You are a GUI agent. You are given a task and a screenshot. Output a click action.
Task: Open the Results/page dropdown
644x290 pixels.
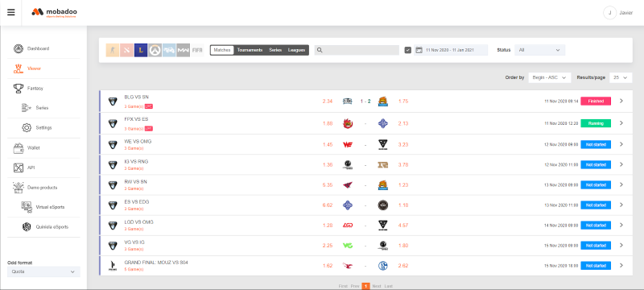[621, 77]
